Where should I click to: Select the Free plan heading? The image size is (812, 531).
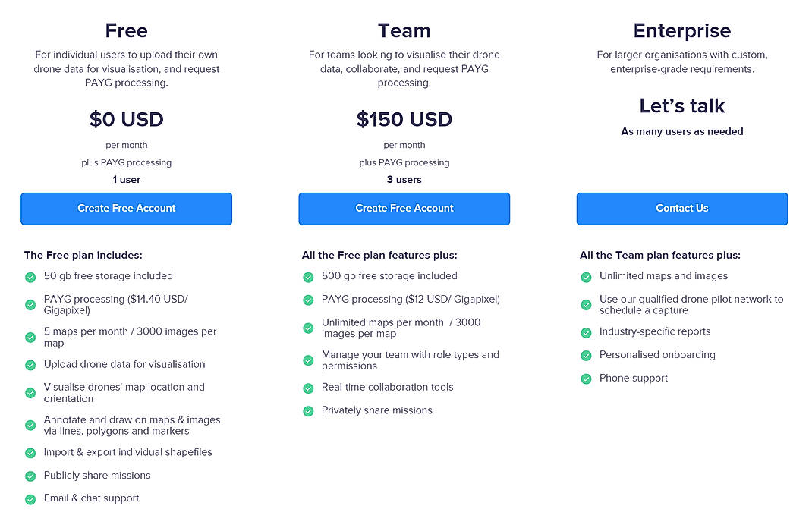[126, 30]
